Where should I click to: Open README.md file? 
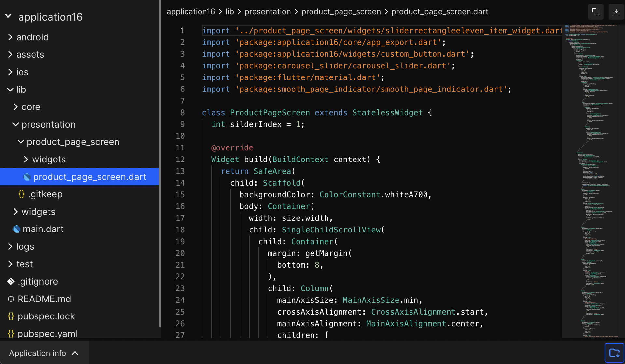coord(44,299)
